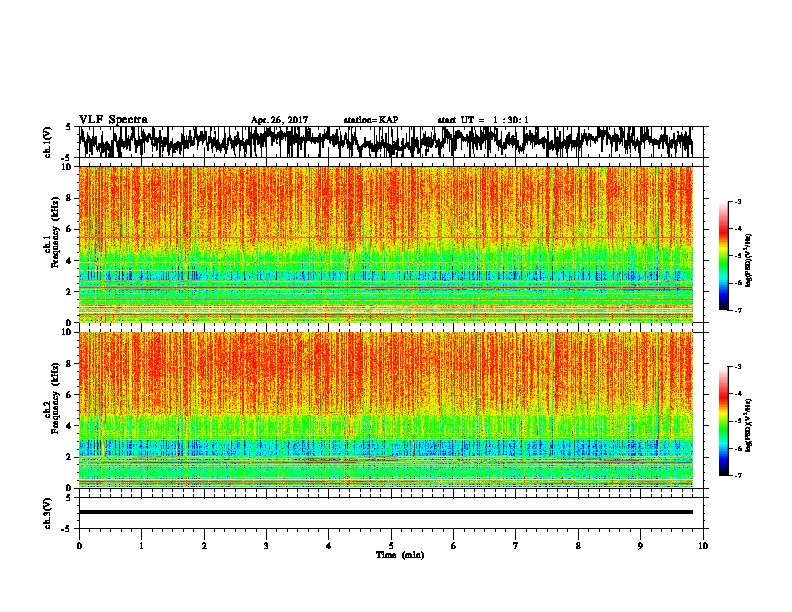Click the "6" minute tick label

point(454,546)
